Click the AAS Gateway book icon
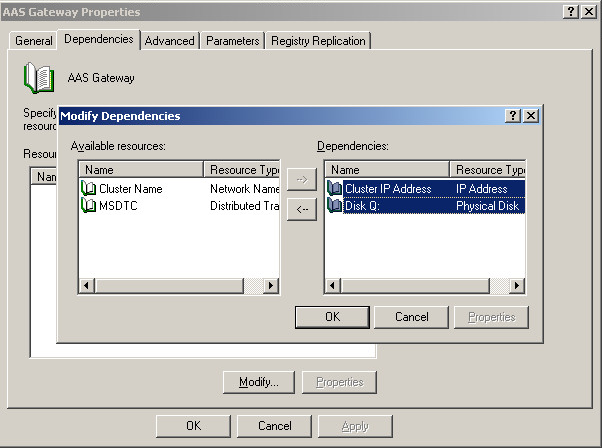 [x=39, y=78]
